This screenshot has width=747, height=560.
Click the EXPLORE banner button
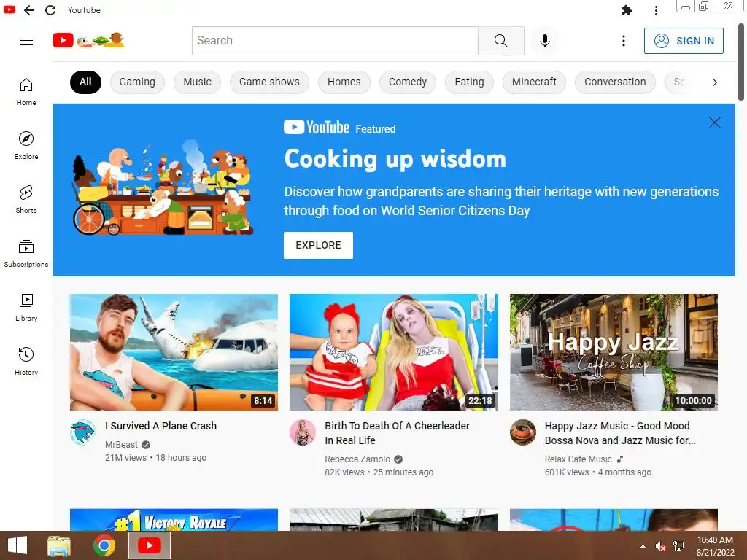click(x=318, y=245)
